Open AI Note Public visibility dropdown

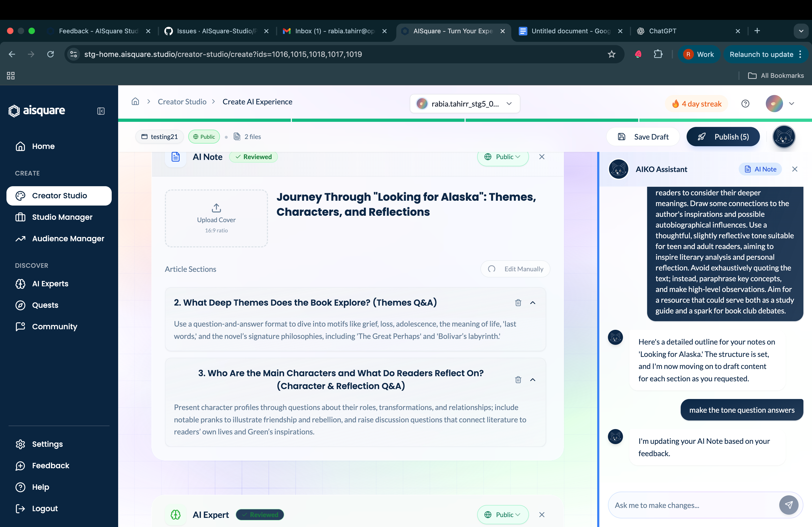pyautogui.click(x=503, y=157)
